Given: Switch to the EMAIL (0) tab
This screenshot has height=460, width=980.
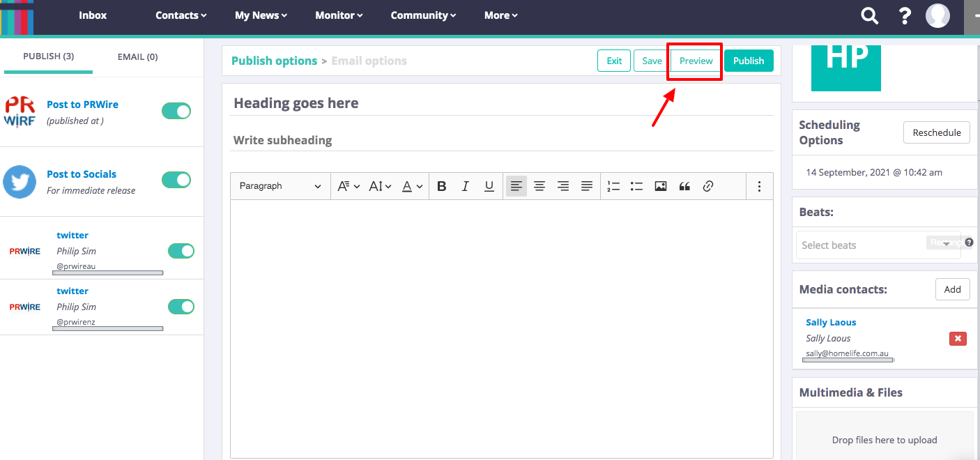Looking at the screenshot, I should (137, 56).
